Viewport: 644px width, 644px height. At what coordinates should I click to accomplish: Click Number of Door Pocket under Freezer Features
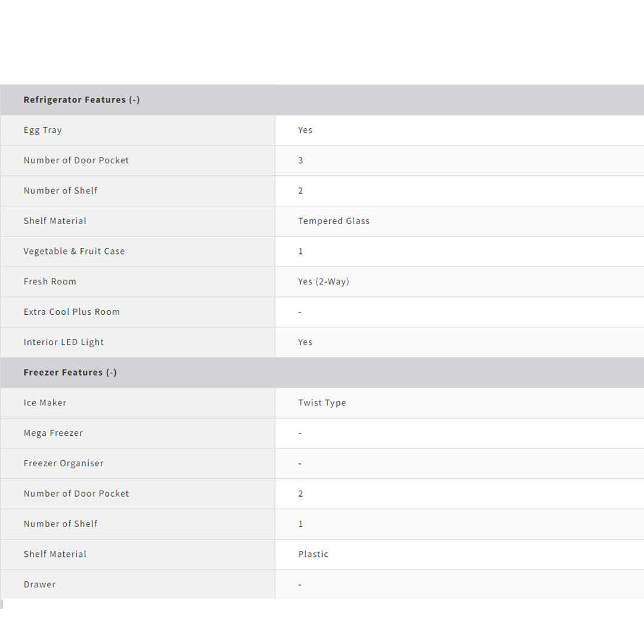coord(76,493)
